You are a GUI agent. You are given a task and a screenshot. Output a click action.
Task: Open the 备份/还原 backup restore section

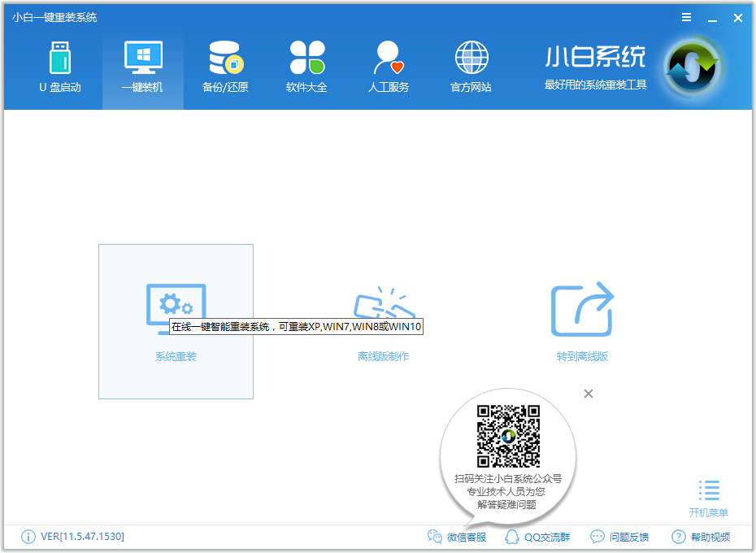(x=225, y=67)
